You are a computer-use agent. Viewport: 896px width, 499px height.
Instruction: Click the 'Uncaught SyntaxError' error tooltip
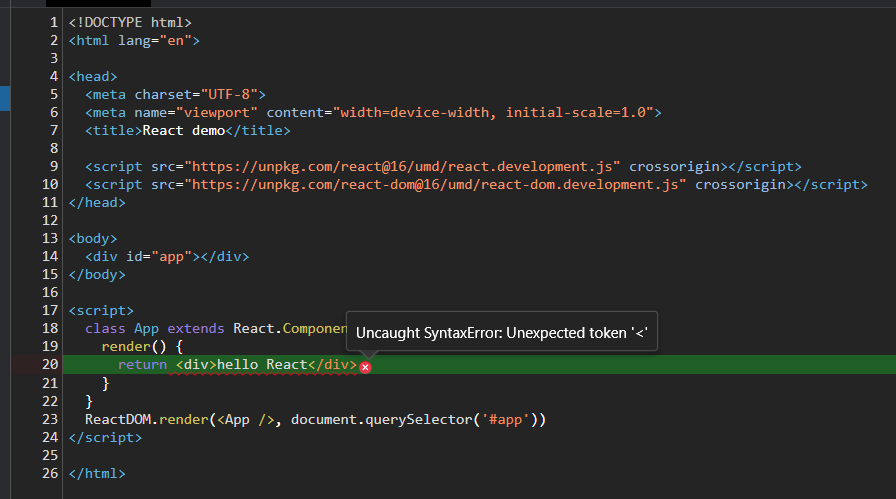point(502,332)
